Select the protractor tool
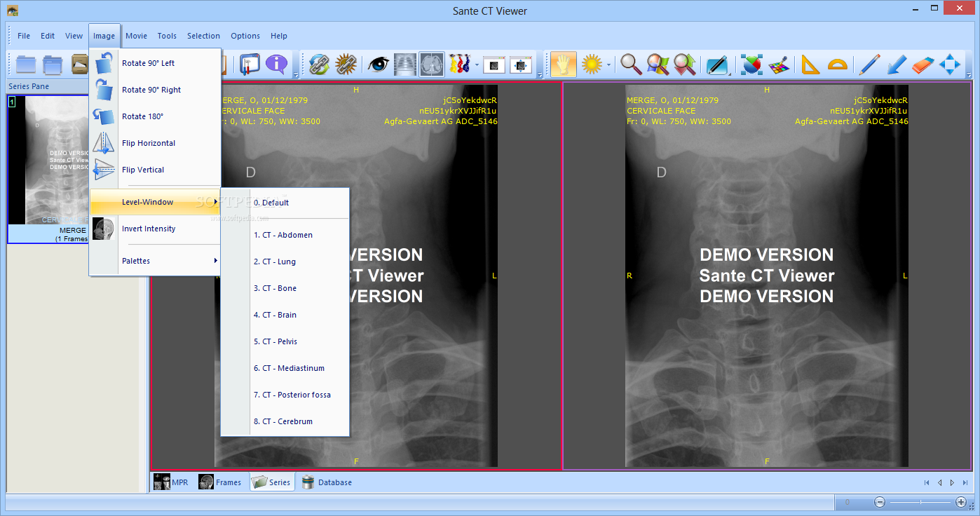 (837, 64)
